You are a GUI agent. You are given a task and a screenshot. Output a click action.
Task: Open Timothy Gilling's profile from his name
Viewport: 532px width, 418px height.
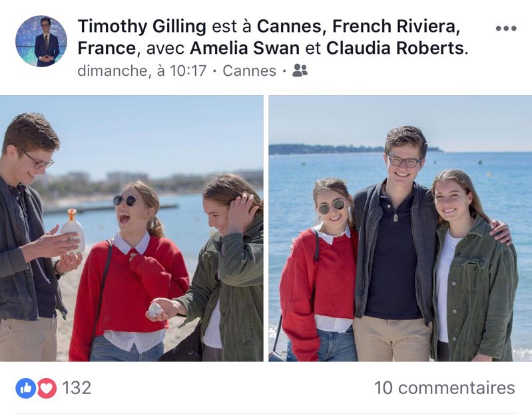coord(142,27)
